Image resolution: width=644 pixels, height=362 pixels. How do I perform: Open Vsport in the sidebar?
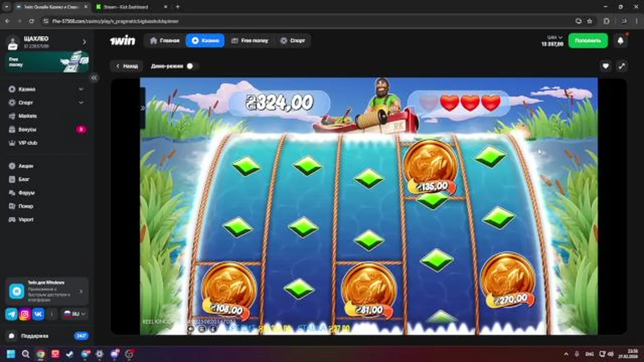click(22, 220)
